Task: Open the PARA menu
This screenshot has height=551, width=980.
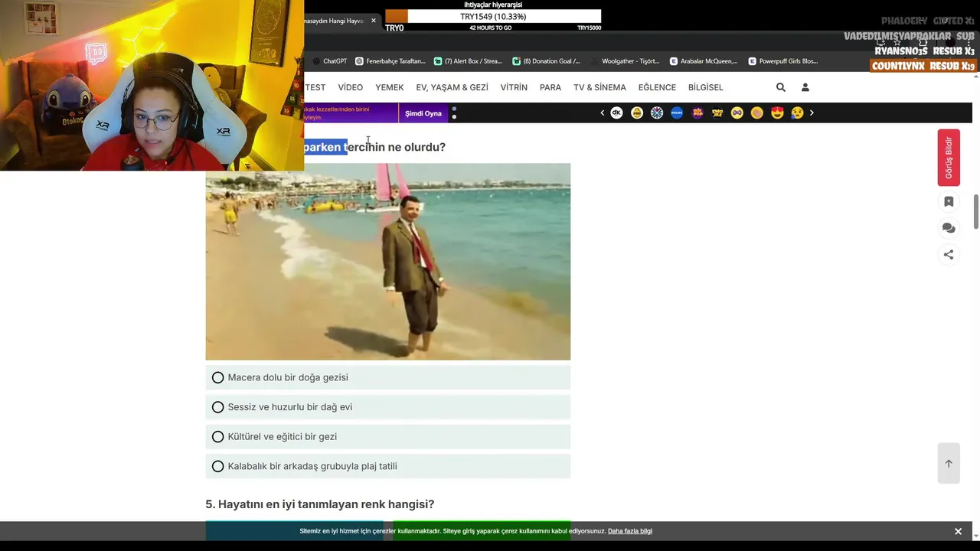Action: tap(550, 87)
